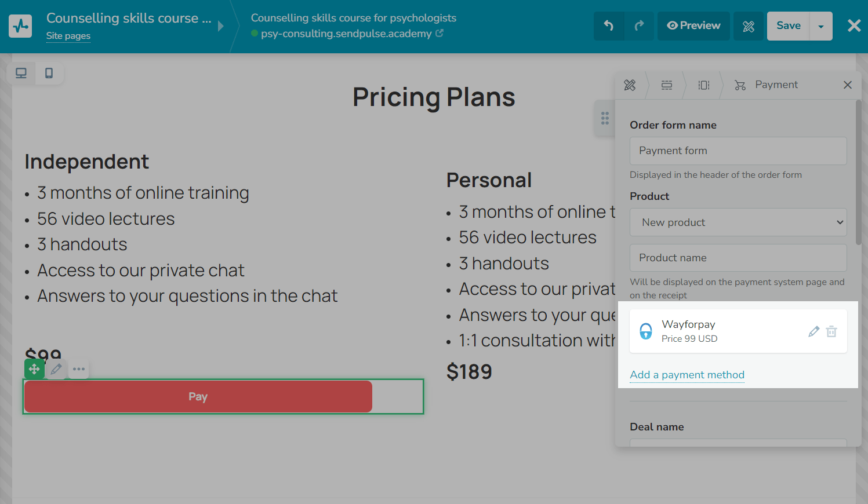Click the undo arrow in the top toolbar
Screen dimensions: 868x504
608,25
